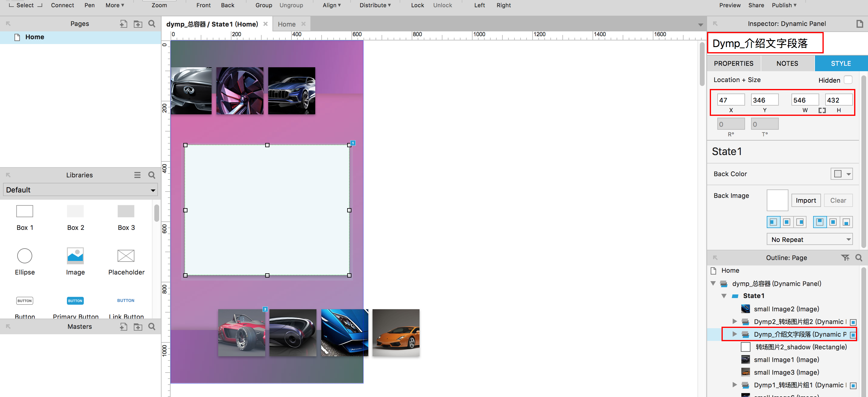This screenshot has height=397, width=868.
Task: Search pages using the magnifier icon
Action: [152, 24]
